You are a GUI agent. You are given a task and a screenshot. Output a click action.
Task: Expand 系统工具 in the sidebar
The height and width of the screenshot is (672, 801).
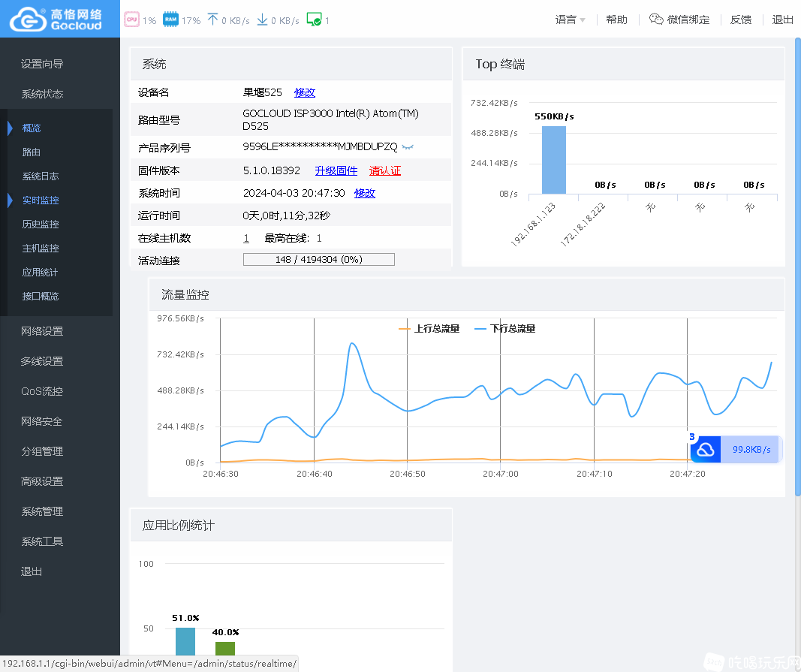[x=42, y=541]
